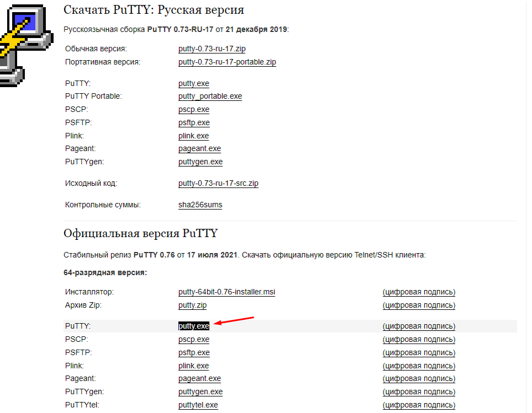Screen dimensions: 532x413
Task: Open digital signature for Zip archive
Action: coord(419,305)
